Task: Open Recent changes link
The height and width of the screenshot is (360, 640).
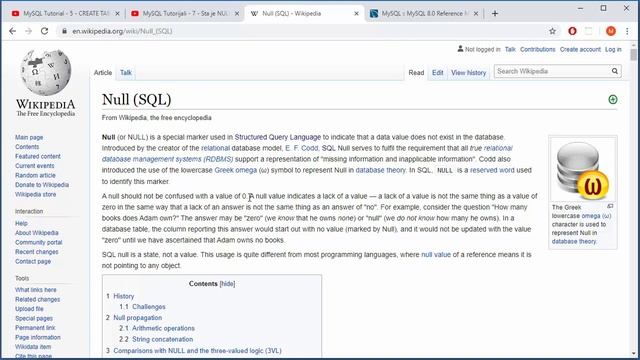Action: [37, 252]
